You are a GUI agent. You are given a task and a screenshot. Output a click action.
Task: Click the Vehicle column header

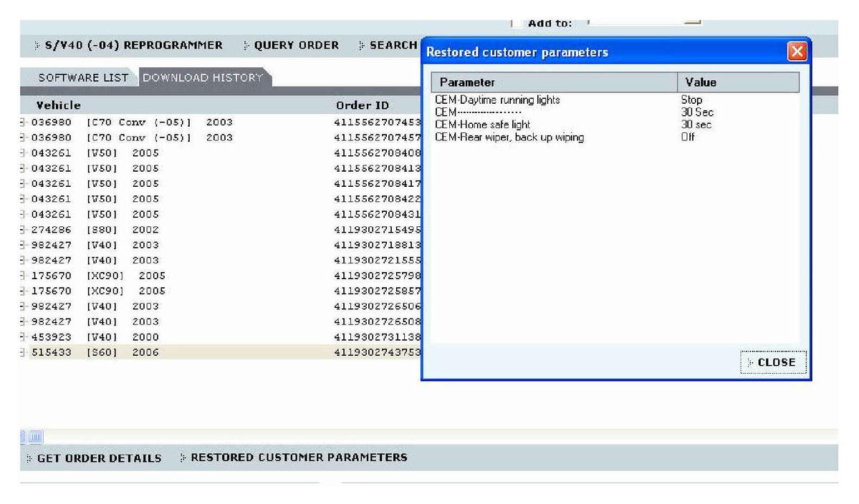tap(59, 105)
